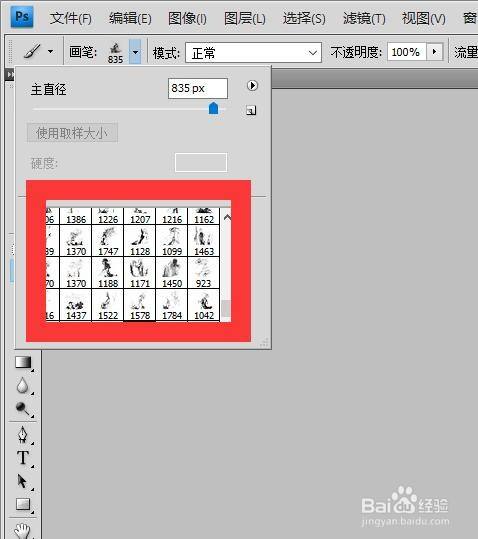
Task: Select the 1522 brush thumbnail
Action: tap(108, 305)
